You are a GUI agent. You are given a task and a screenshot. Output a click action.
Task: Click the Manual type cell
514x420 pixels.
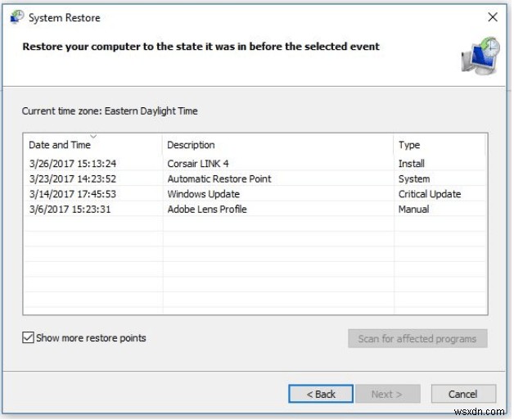point(413,209)
